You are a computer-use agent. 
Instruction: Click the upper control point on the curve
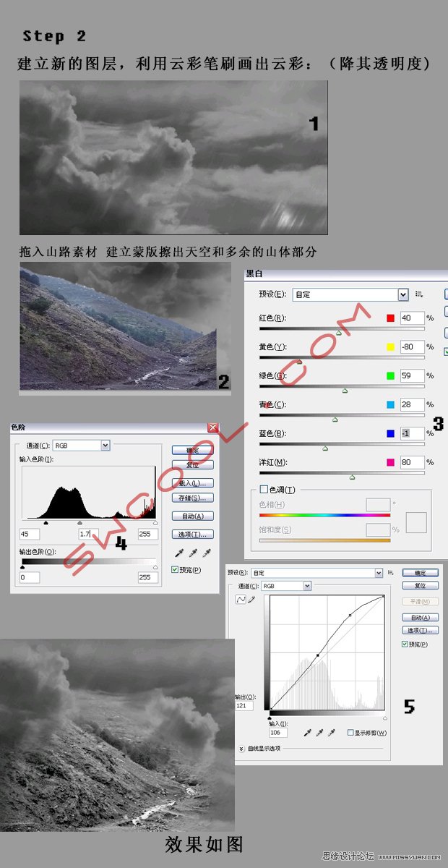(x=349, y=616)
